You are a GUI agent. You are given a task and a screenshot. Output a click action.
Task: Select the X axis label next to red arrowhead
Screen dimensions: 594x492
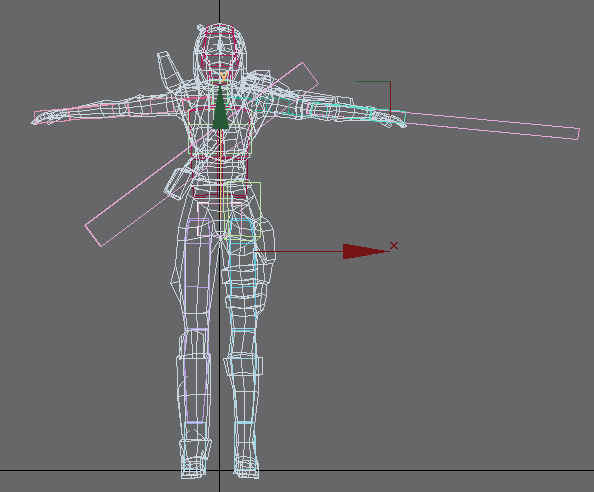(394, 245)
